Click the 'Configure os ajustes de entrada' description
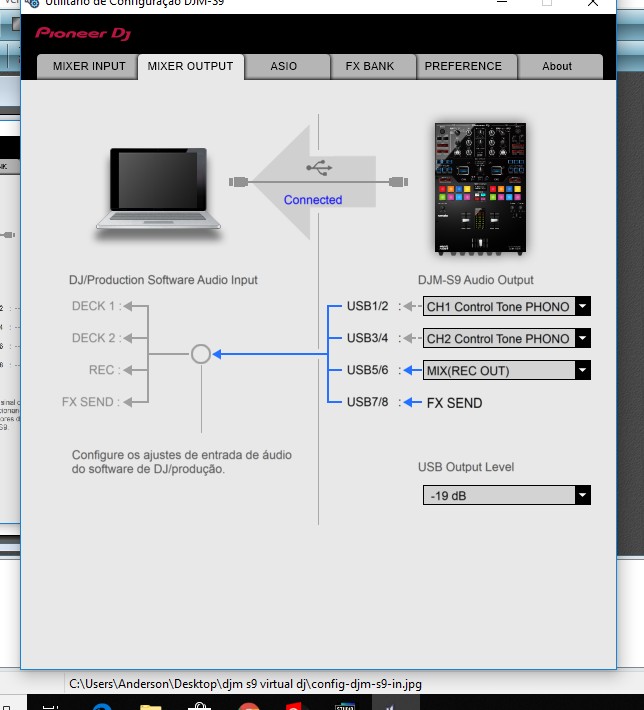Image resolution: width=644 pixels, height=710 pixels. tap(182, 462)
